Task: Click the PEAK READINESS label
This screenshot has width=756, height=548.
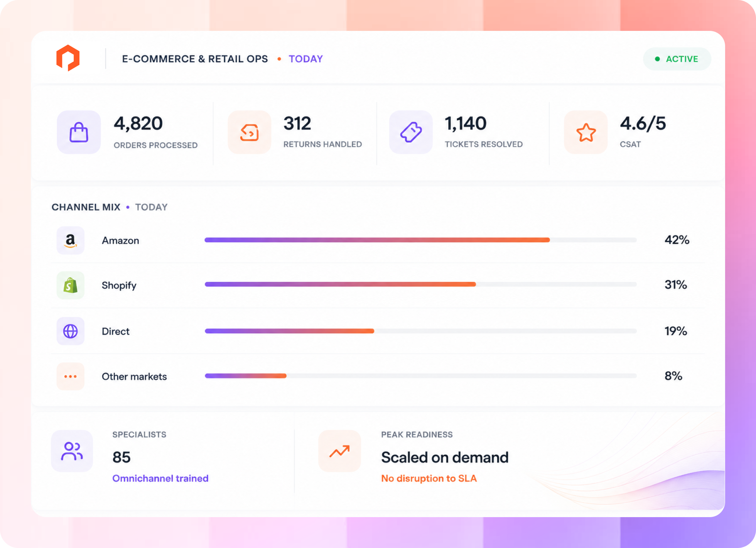Action: [417, 435]
